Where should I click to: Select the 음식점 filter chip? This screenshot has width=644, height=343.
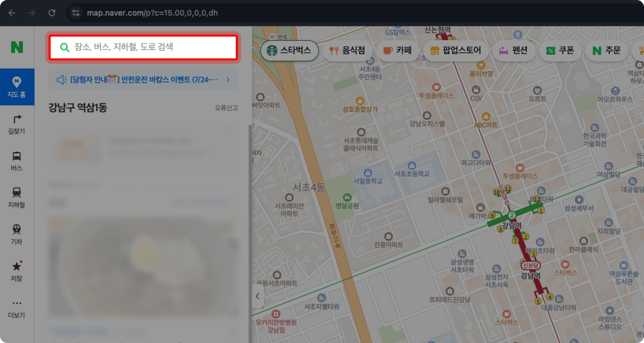(x=347, y=51)
